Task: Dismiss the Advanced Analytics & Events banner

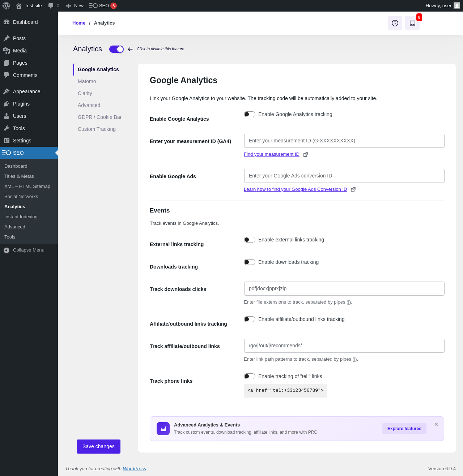Action: coord(436,424)
